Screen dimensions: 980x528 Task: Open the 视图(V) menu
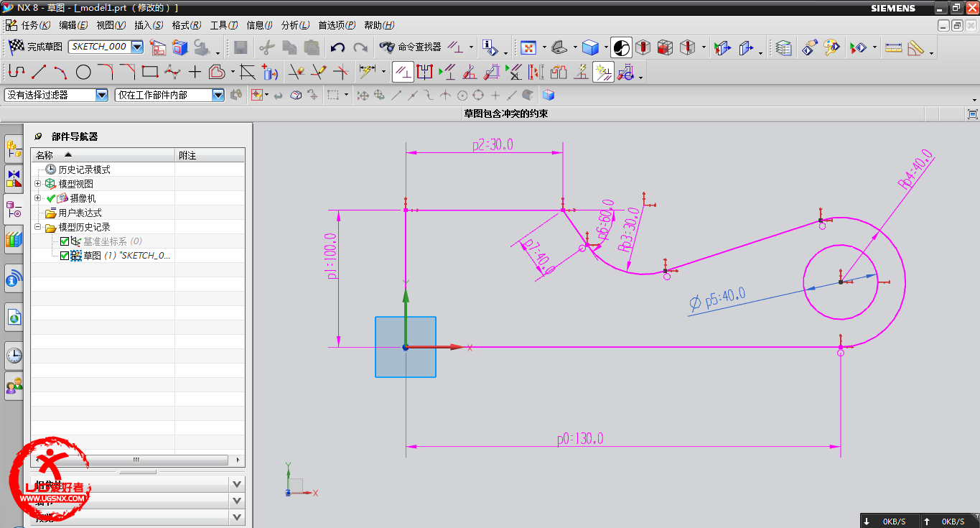(x=111, y=25)
